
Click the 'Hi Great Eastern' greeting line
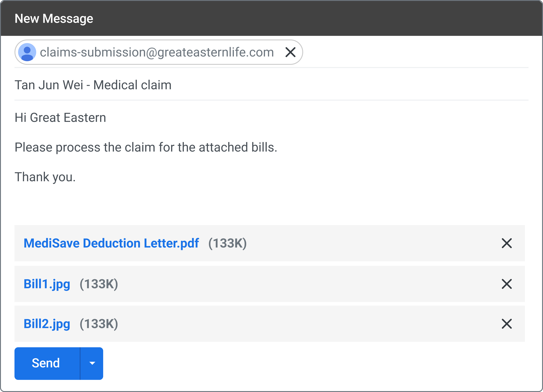click(60, 118)
